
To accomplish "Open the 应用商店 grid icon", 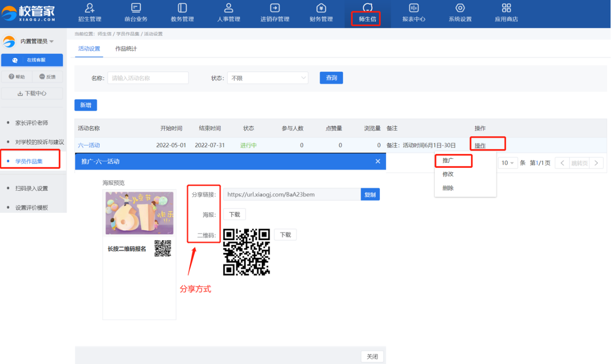I will point(506,8).
